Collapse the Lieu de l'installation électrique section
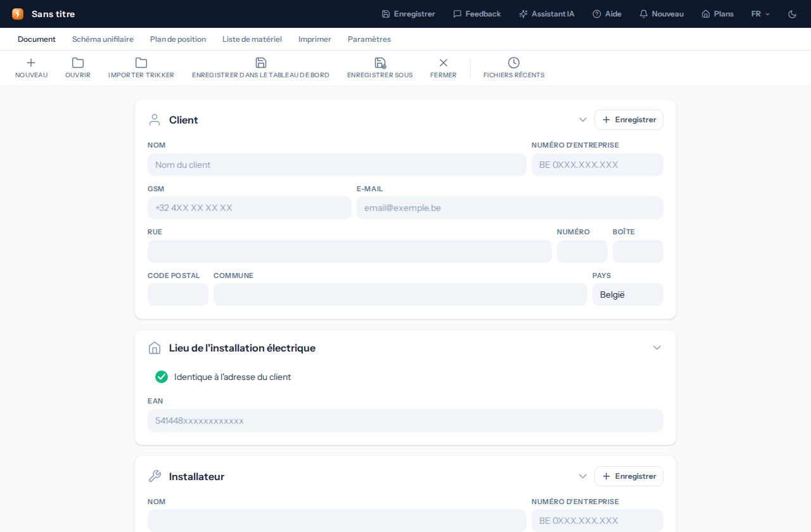This screenshot has width=811, height=532. [657, 348]
